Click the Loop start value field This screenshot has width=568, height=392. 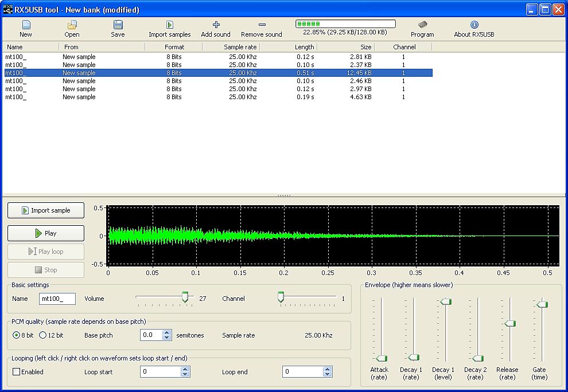[161, 372]
